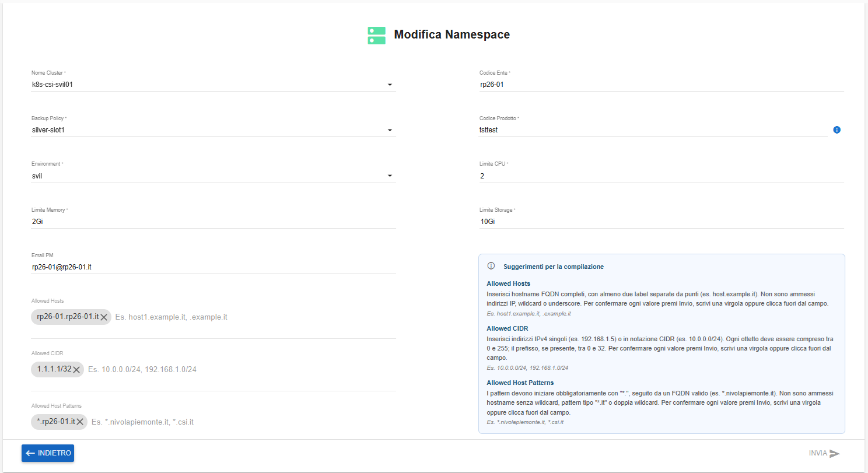The height and width of the screenshot is (473, 868).
Task: Click the Allowed Host Patterns input placeholder
Action: (142, 422)
